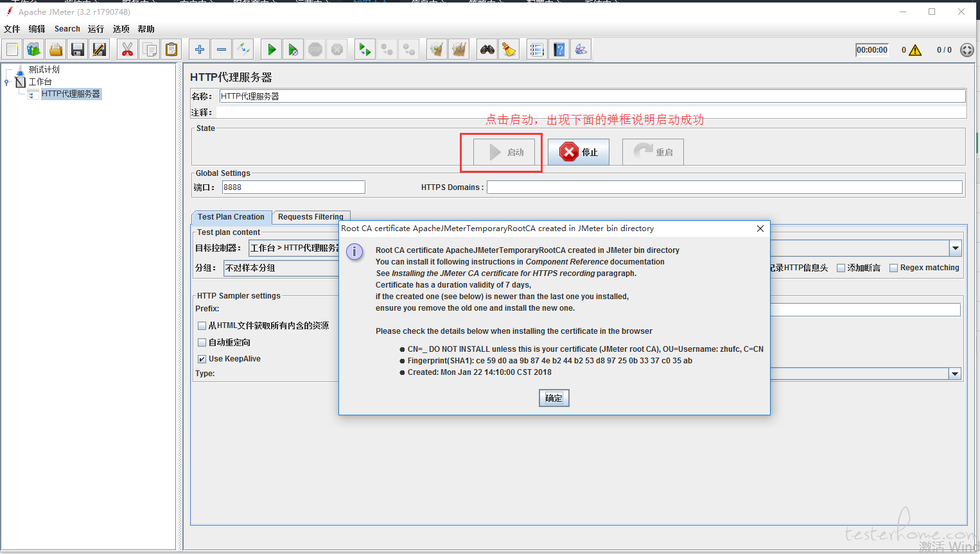Viewport: 980px width, 554px height.
Task: Click the warning triangle error counter
Action: pos(915,50)
